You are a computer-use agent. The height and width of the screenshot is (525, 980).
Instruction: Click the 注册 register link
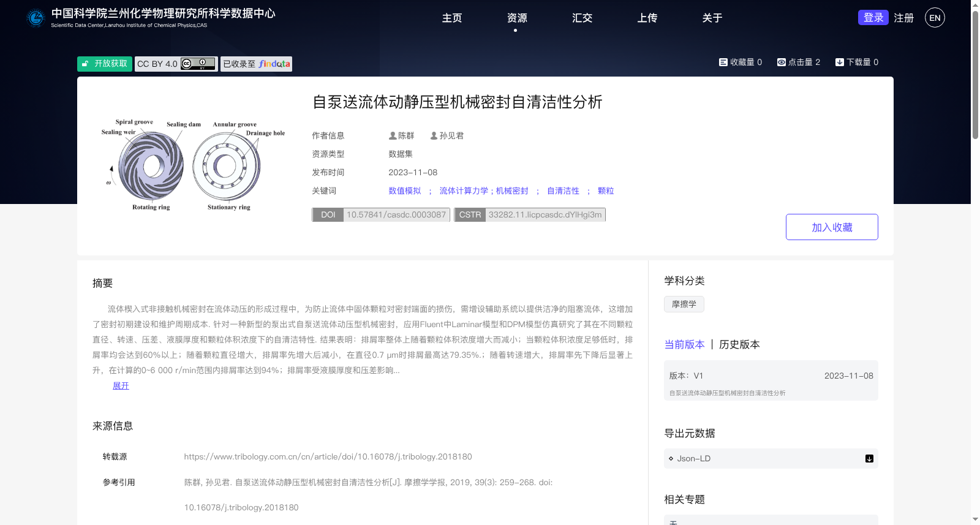903,18
